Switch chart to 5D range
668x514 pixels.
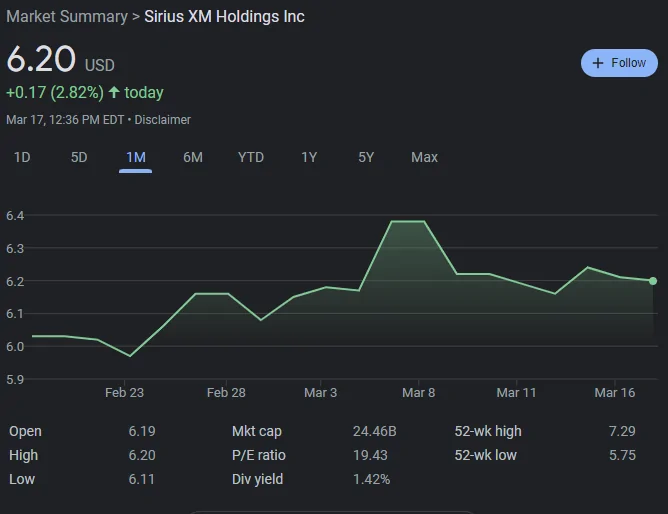(79, 157)
